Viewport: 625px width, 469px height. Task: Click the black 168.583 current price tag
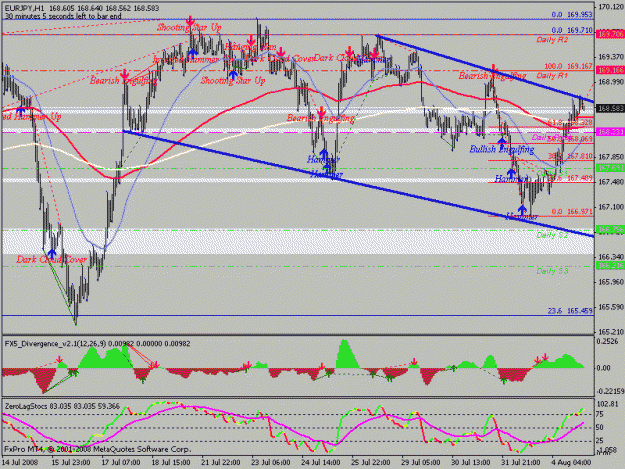[x=610, y=108]
